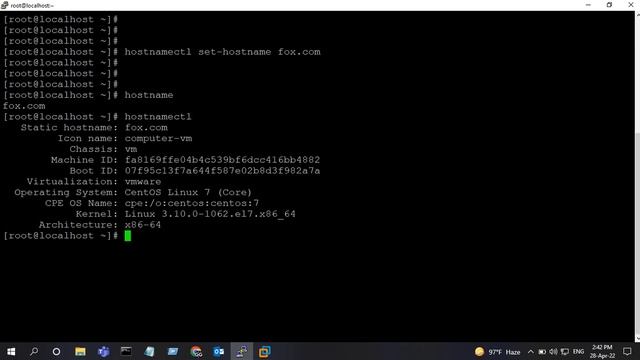Image resolution: width=640 pixels, height=360 pixels.
Task: Click the Machine ID value
Action: point(222,160)
